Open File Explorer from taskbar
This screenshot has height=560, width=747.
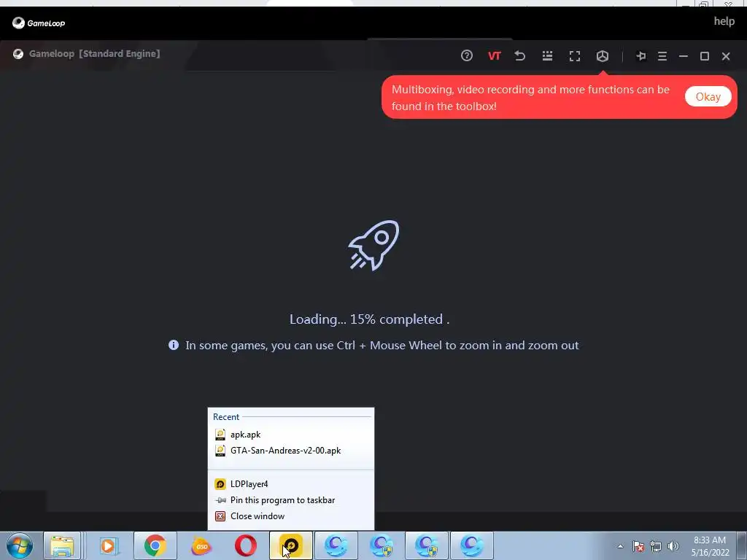point(62,545)
